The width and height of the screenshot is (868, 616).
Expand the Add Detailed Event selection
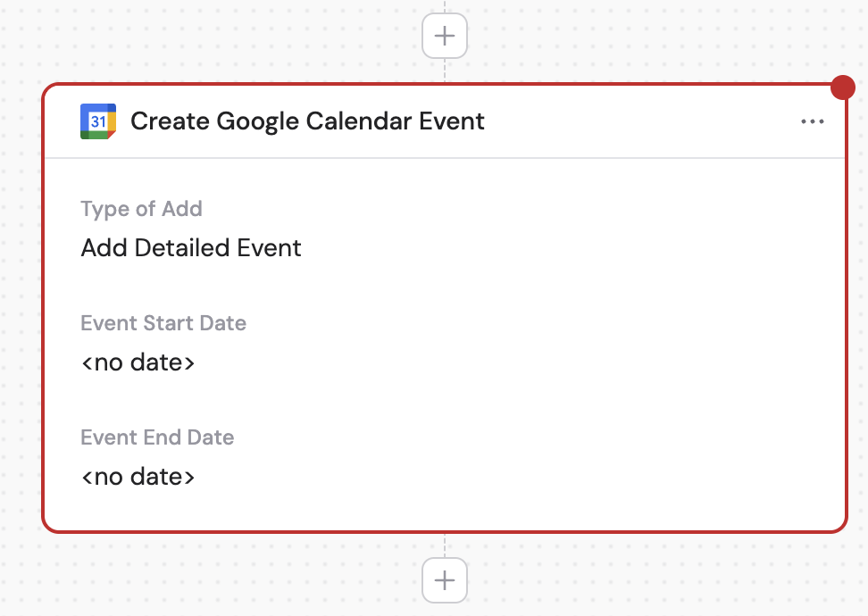pyautogui.click(x=191, y=248)
